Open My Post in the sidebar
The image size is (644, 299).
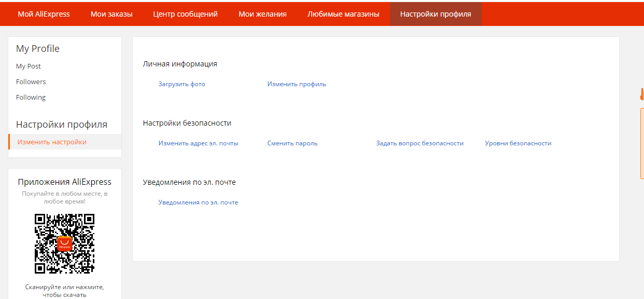29,66
